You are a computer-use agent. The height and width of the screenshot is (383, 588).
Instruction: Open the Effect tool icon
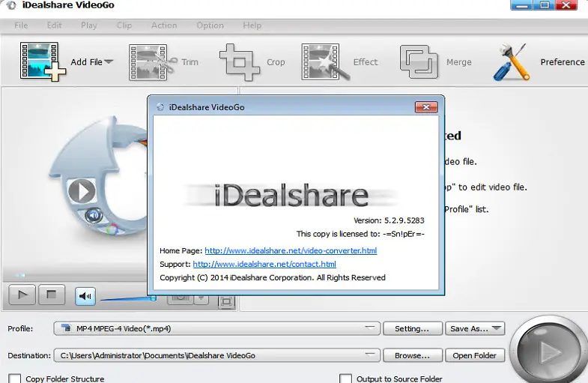click(325, 62)
